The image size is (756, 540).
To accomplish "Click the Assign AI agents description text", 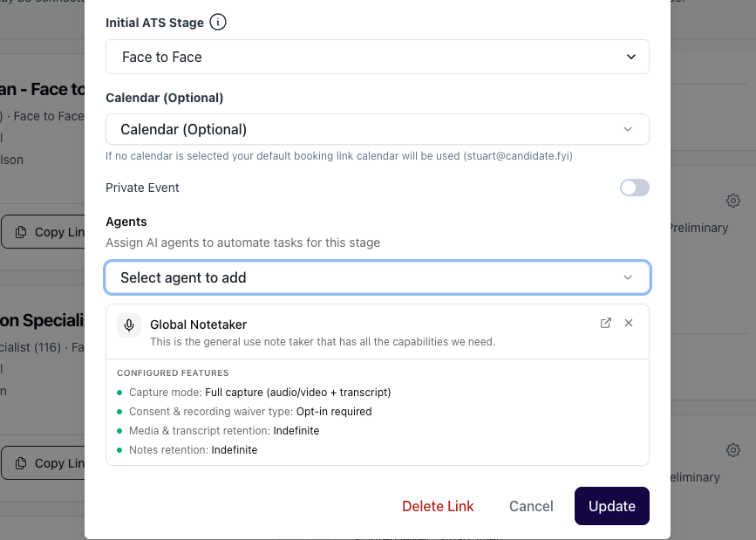I will click(x=242, y=243).
